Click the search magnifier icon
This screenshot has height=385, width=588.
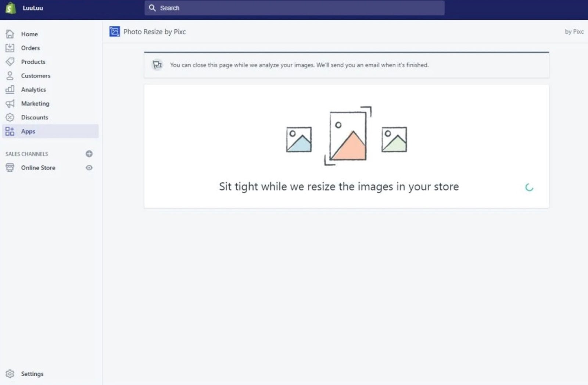(152, 8)
